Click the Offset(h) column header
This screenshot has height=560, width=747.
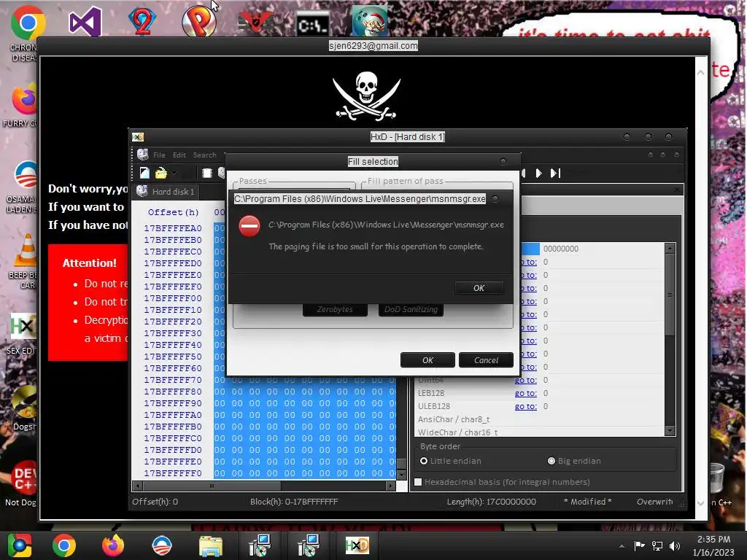pyautogui.click(x=173, y=212)
